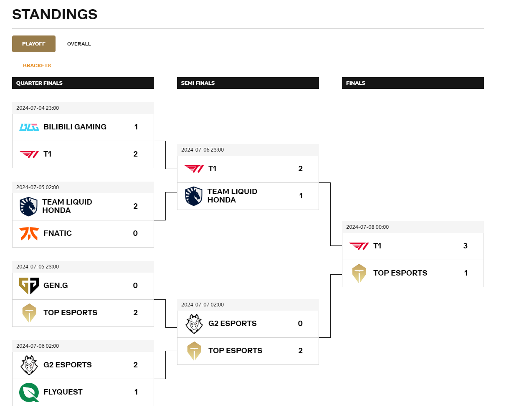Viewport: 509px width, 420px height.
Task: Select the Brackets link
Action: click(x=37, y=66)
